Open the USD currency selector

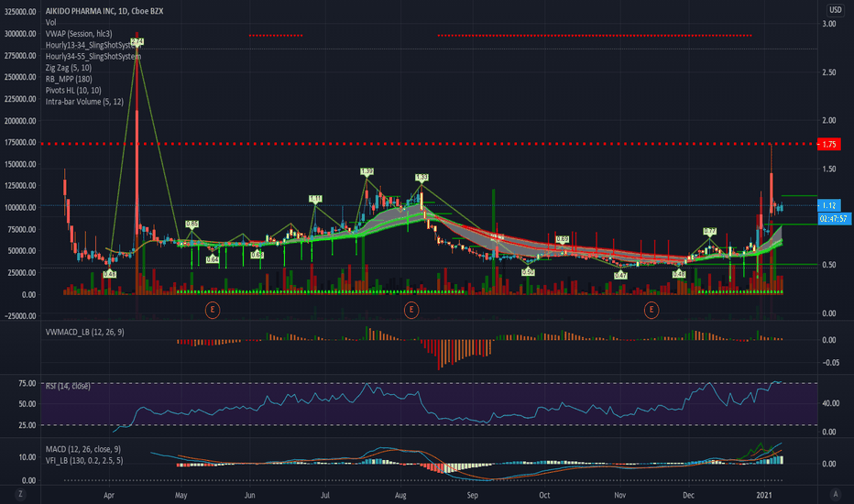pyautogui.click(x=836, y=10)
